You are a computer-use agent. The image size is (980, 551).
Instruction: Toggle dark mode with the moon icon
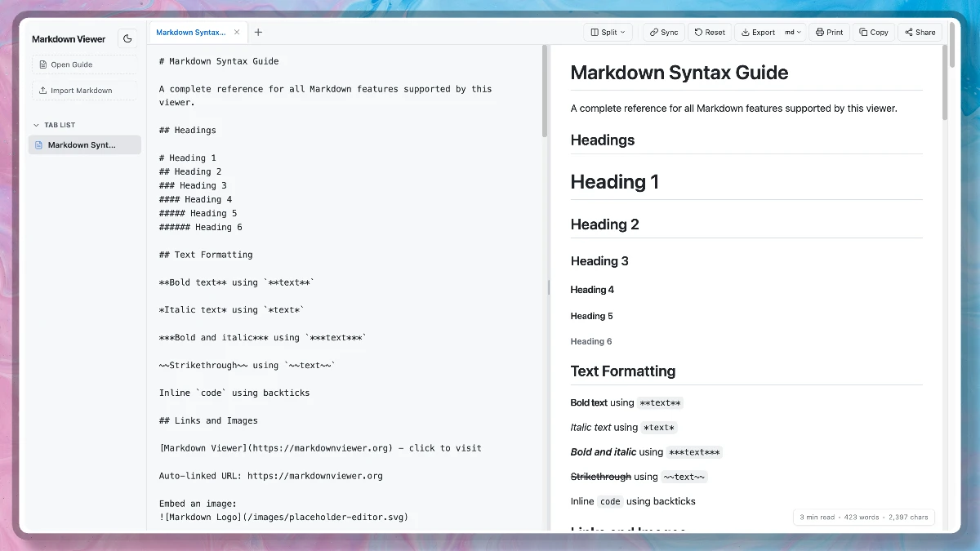coord(127,38)
